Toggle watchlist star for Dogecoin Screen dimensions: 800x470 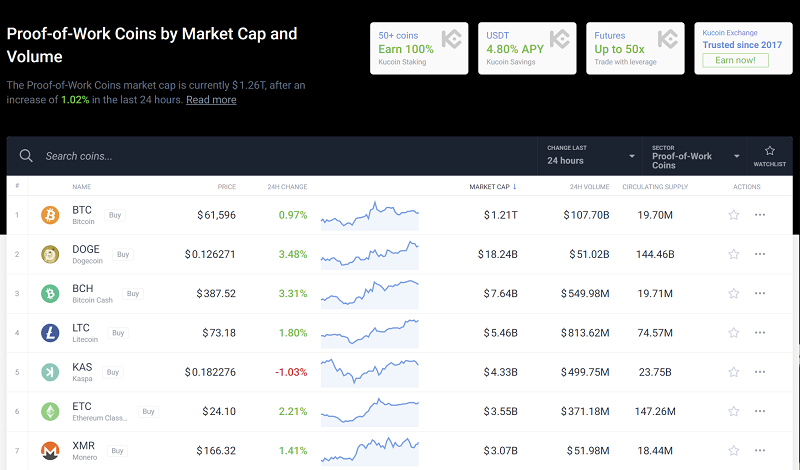point(733,254)
